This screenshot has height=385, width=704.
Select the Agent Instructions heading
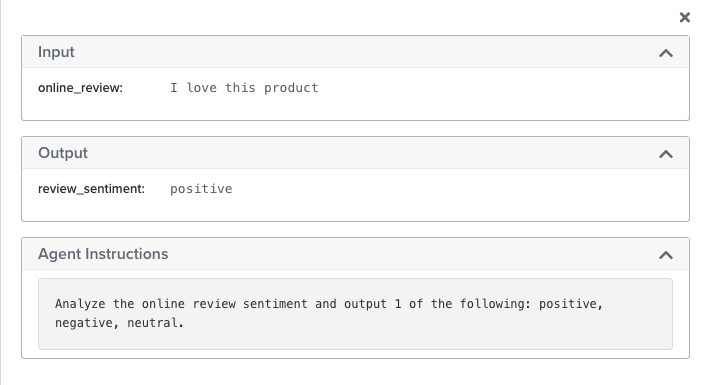103,254
